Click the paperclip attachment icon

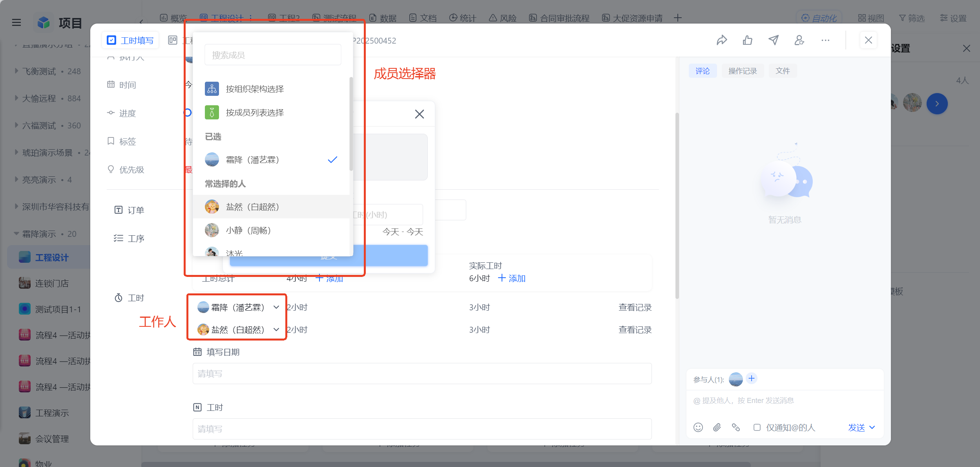[717, 427]
